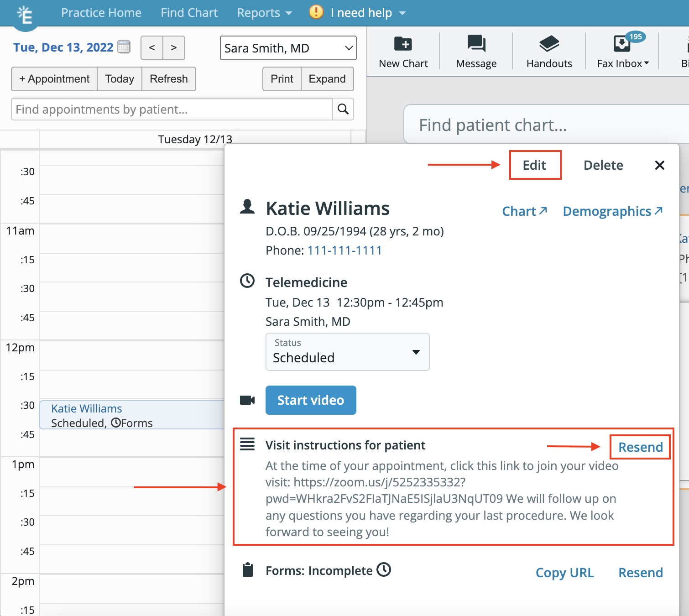Open the Demographics link

click(x=613, y=211)
